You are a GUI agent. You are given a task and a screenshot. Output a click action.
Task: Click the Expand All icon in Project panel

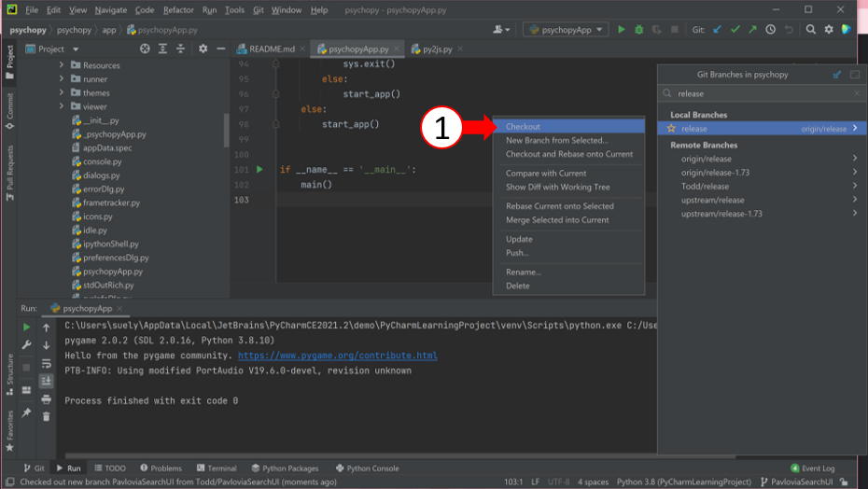(x=162, y=49)
